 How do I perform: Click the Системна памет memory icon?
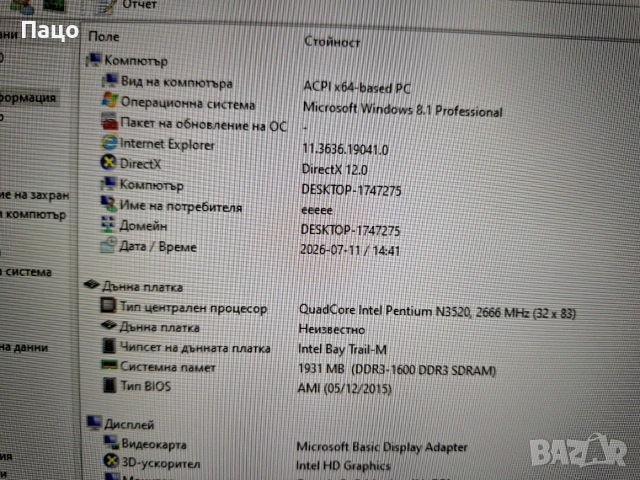click(109, 365)
